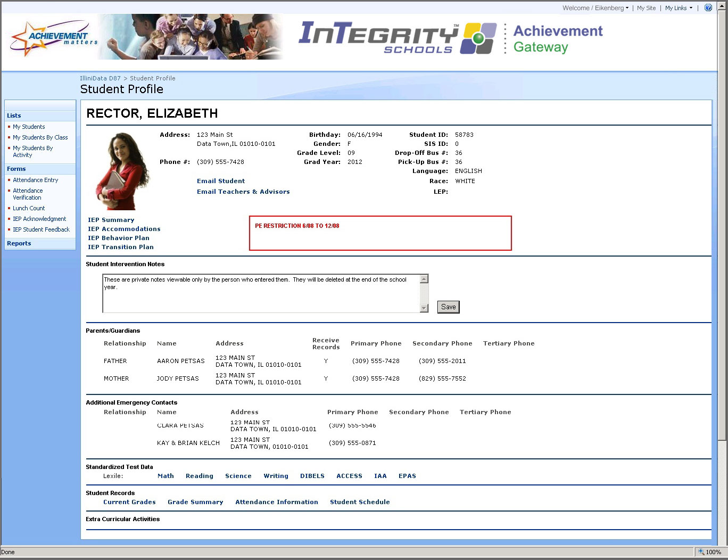728x560 pixels.
Task: Open the Welcome / Eikenberg dropdown
Action: click(x=595, y=8)
